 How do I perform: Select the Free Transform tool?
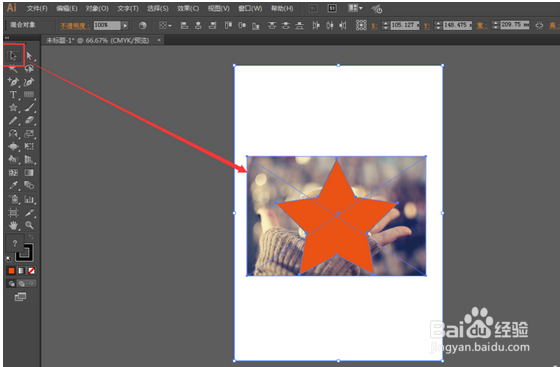29,146
